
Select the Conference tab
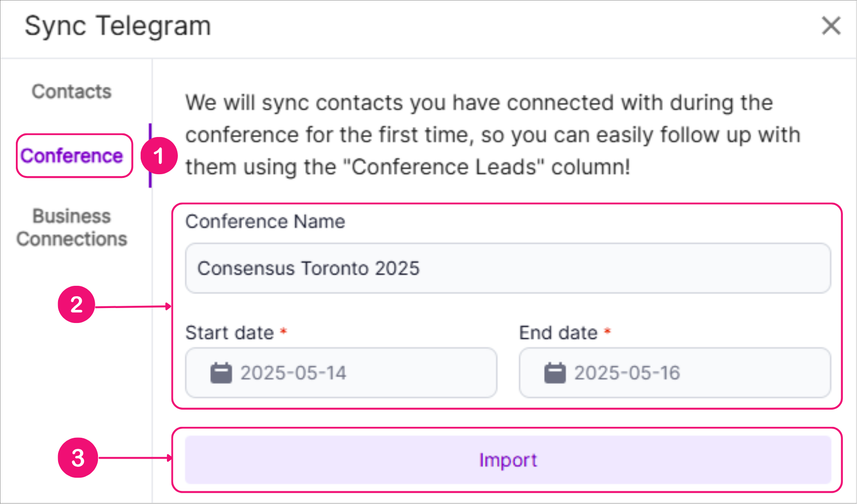72,156
